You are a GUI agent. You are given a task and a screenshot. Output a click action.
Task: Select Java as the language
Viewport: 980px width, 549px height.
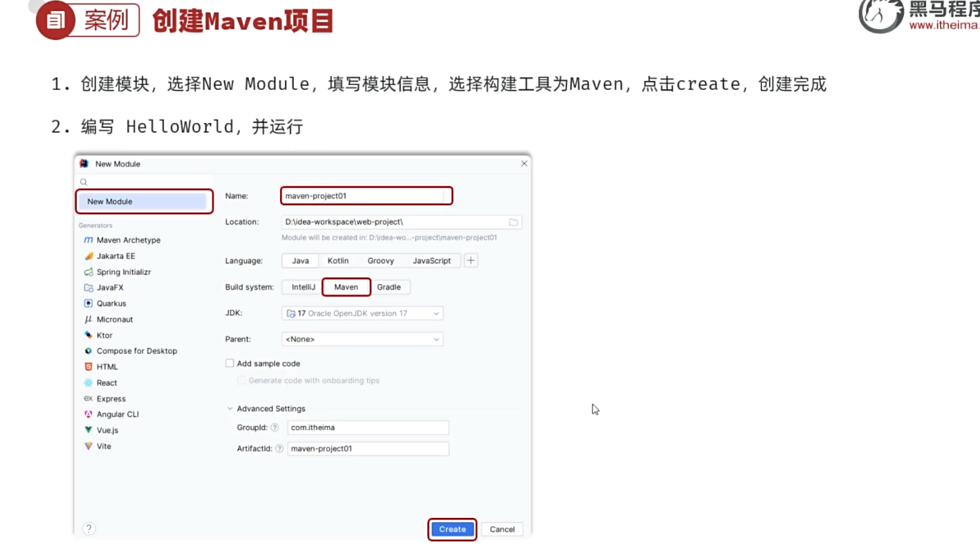300,261
